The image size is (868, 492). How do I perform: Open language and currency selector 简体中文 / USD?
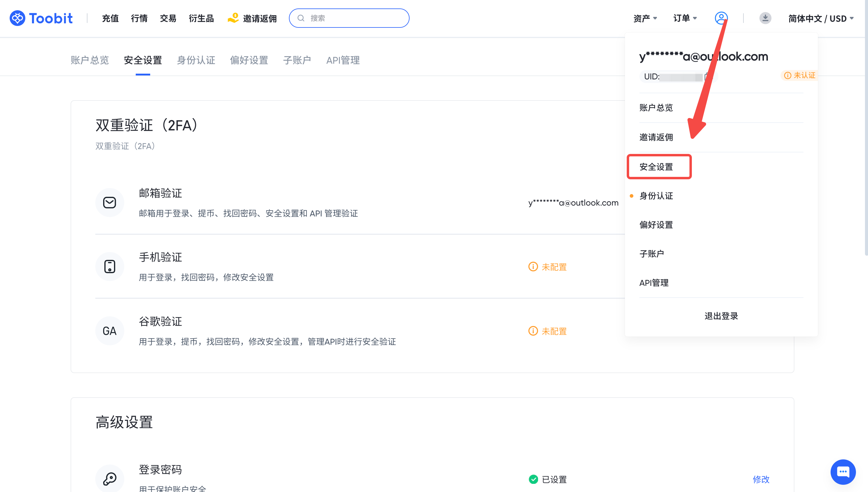[x=820, y=18]
